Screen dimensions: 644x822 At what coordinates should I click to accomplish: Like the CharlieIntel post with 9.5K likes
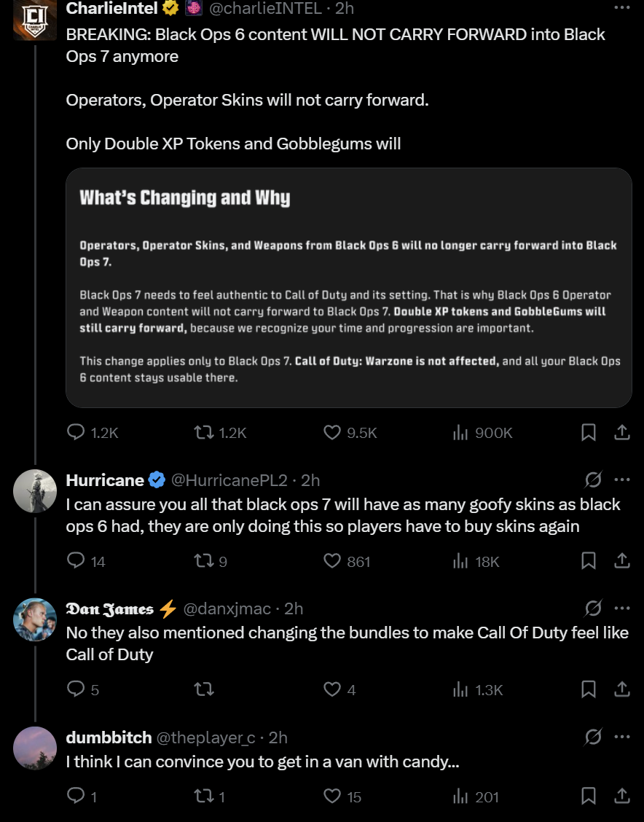tap(332, 433)
